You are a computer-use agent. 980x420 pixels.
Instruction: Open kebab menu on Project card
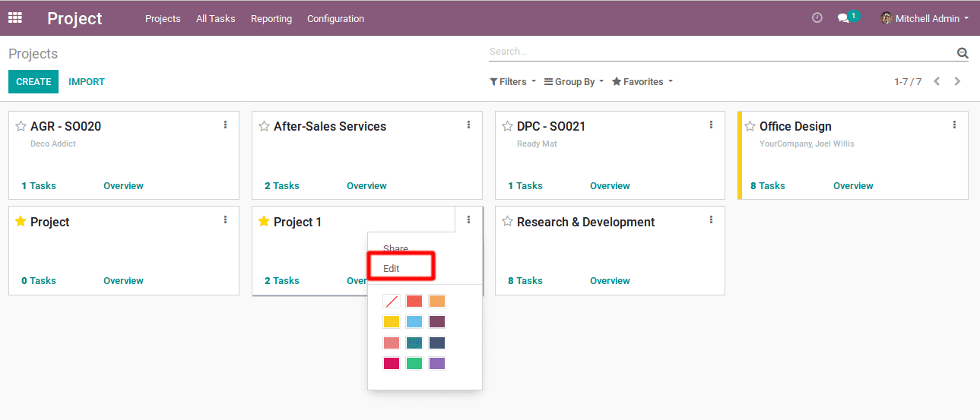225,219
